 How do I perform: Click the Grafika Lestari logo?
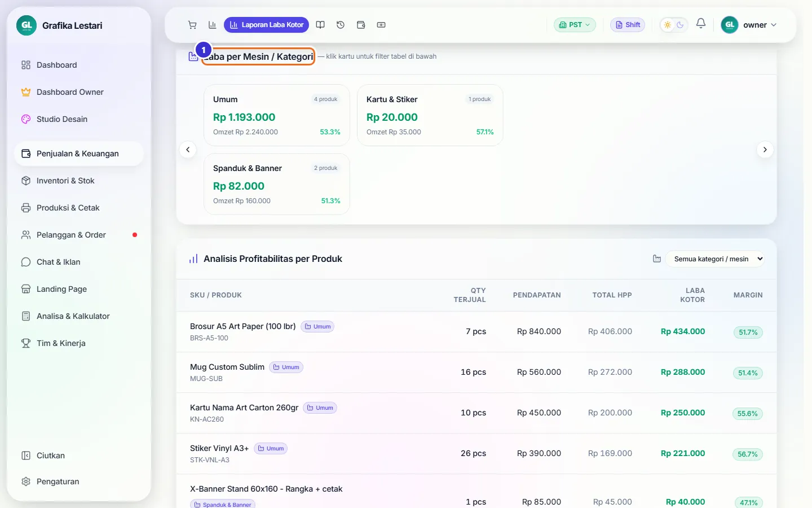point(27,25)
